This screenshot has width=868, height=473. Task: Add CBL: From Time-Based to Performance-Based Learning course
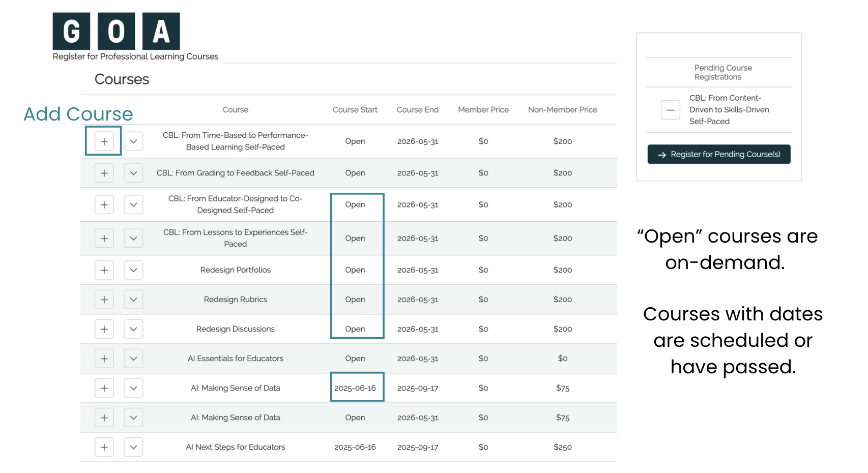(104, 141)
